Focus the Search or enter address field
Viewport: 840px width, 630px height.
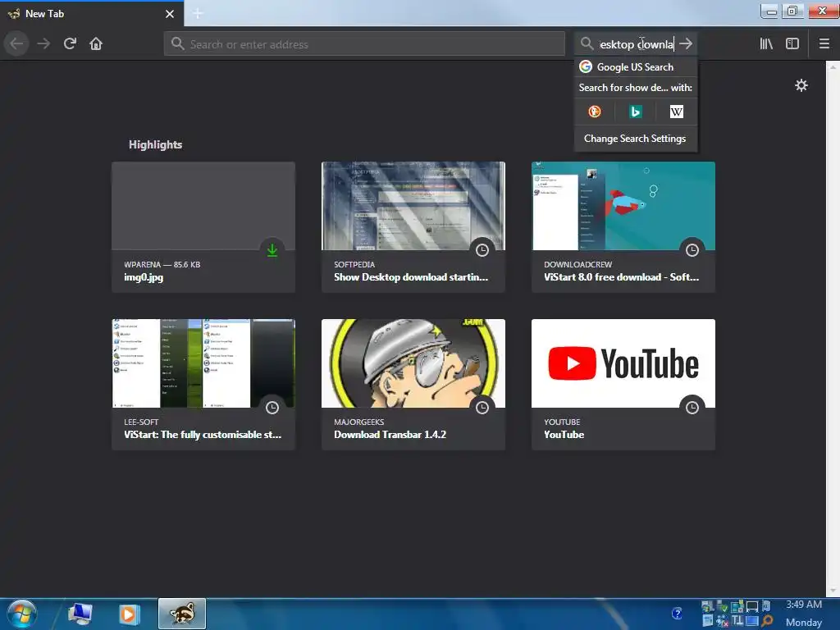pos(364,44)
